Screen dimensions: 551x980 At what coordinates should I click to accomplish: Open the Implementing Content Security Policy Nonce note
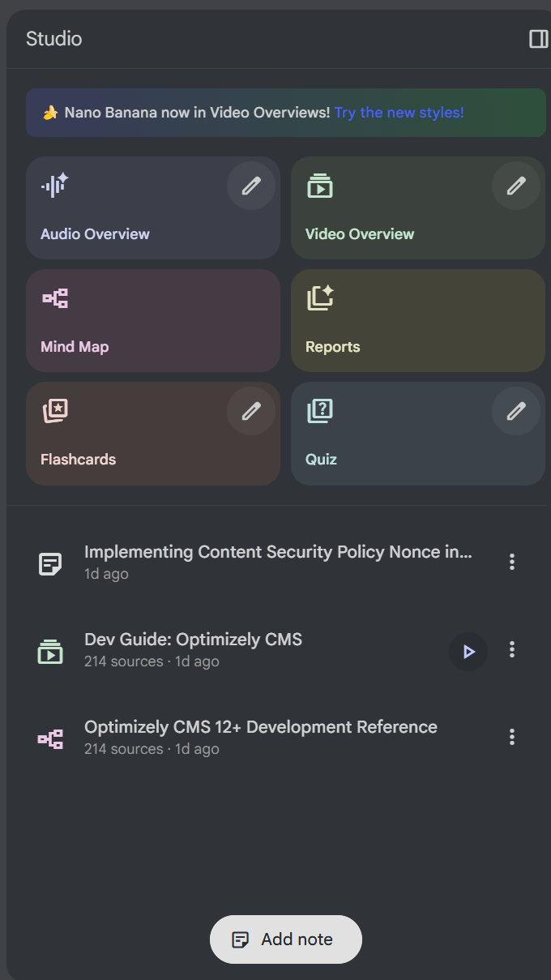(x=278, y=553)
